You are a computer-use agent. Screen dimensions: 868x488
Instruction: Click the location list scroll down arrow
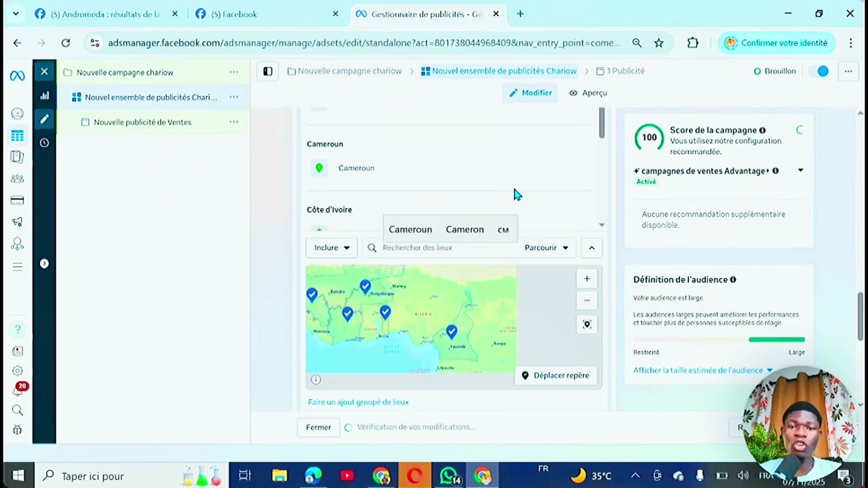tap(601, 225)
